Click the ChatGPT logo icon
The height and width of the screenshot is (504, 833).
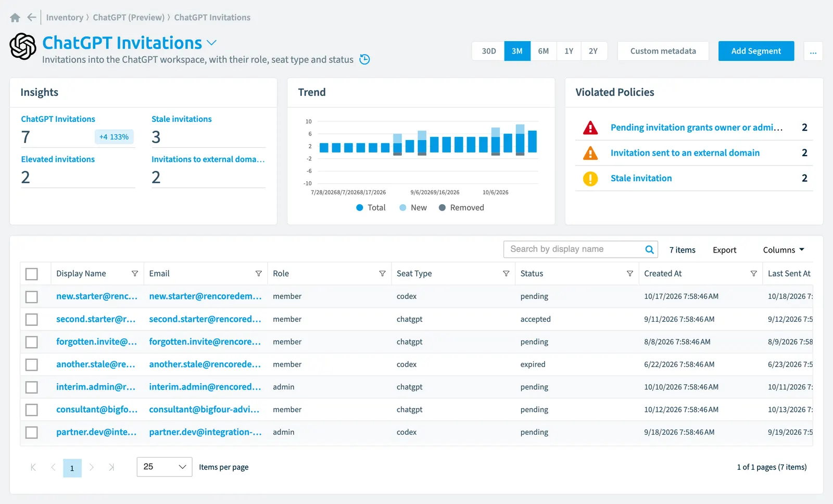click(23, 46)
